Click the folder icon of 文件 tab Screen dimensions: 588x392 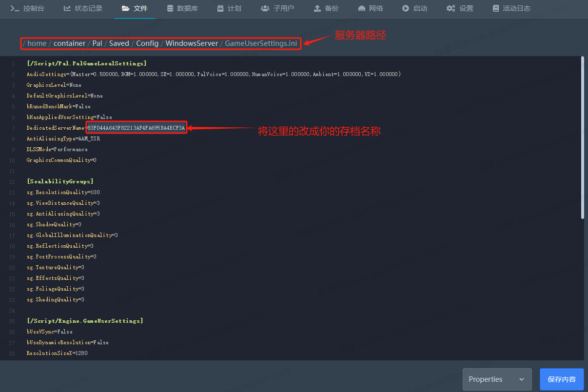tap(125, 8)
